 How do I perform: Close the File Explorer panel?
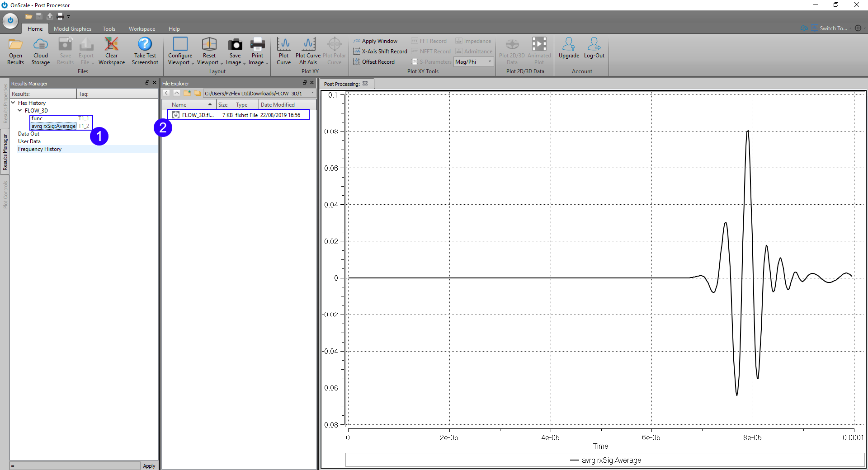[x=312, y=83]
